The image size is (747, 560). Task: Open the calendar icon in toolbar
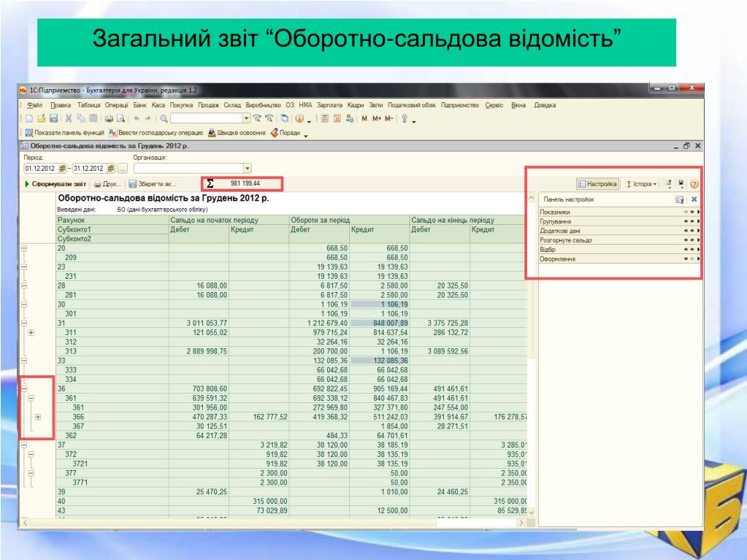(x=337, y=118)
